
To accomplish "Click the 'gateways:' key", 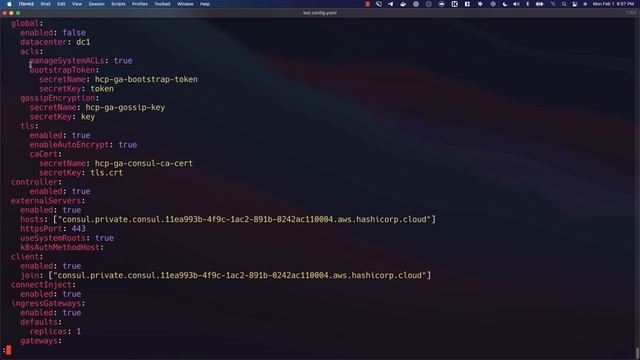I will click(x=41, y=341).
